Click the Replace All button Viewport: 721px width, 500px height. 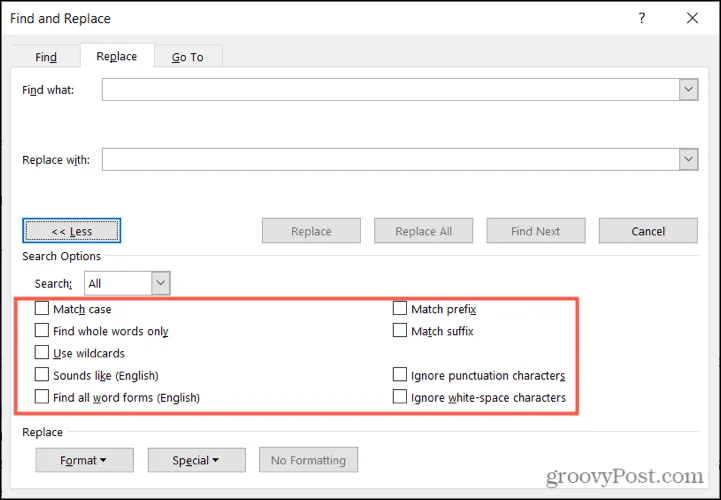point(423,231)
